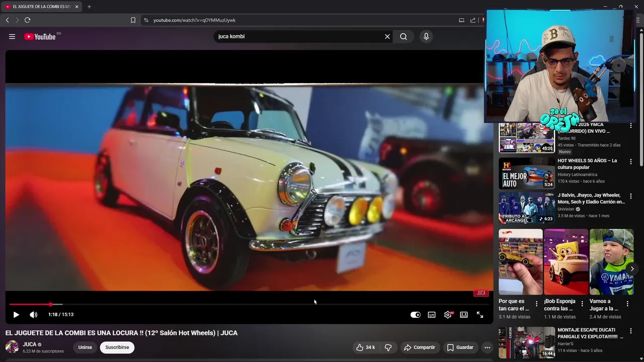Open options for the YMCA live video
644x362 pixels.
click(x=630, y=126)
